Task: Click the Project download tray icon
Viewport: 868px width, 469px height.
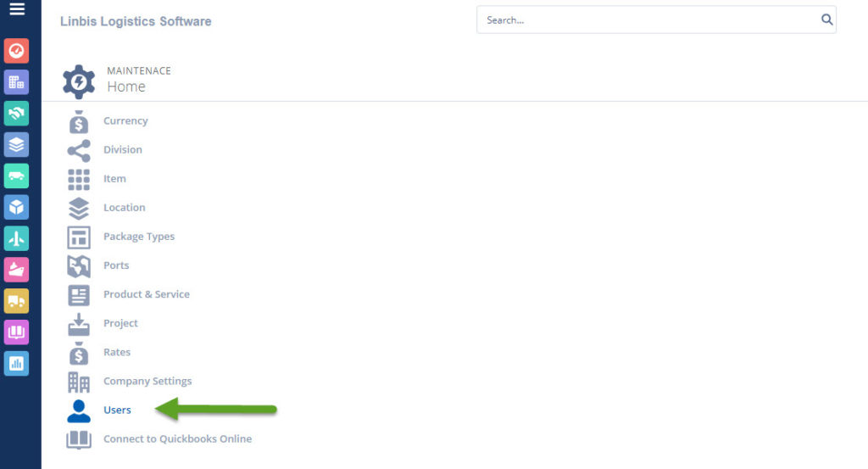Action: pyautogui.click(x=79, y=325)
